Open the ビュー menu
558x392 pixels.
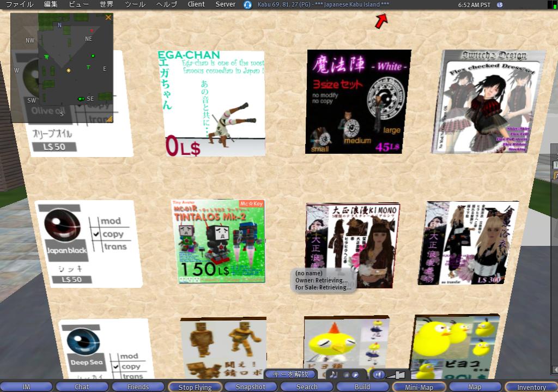pos(78,4)
